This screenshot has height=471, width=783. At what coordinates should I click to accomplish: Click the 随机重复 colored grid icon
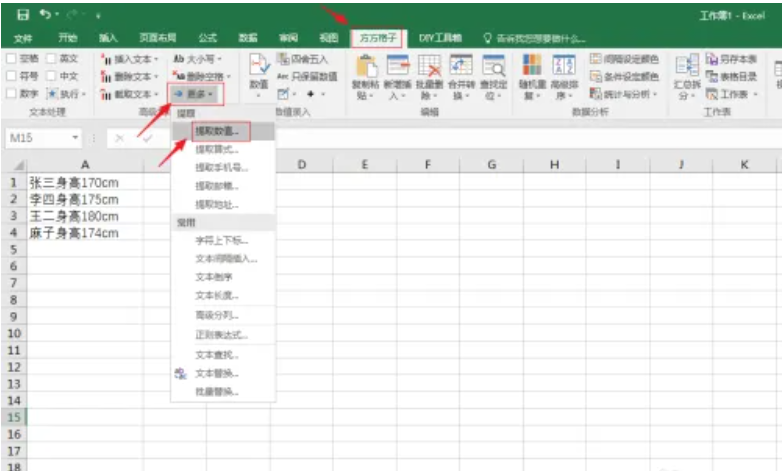532,66
